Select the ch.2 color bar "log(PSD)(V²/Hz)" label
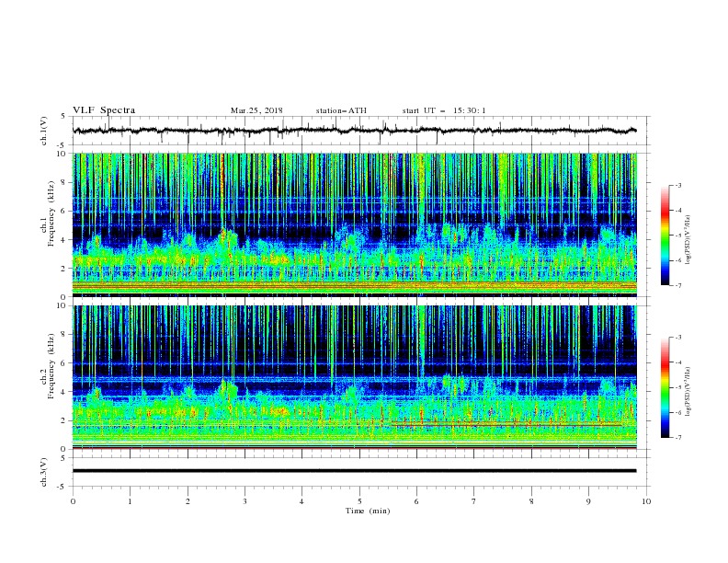The height and width of the screenshot is (563, 728). click(x=688, y=392)
